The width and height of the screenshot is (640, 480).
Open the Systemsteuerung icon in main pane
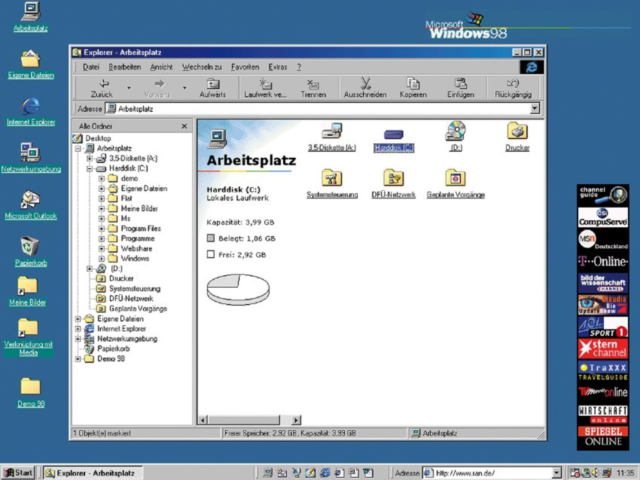click(x=331, y=179)
